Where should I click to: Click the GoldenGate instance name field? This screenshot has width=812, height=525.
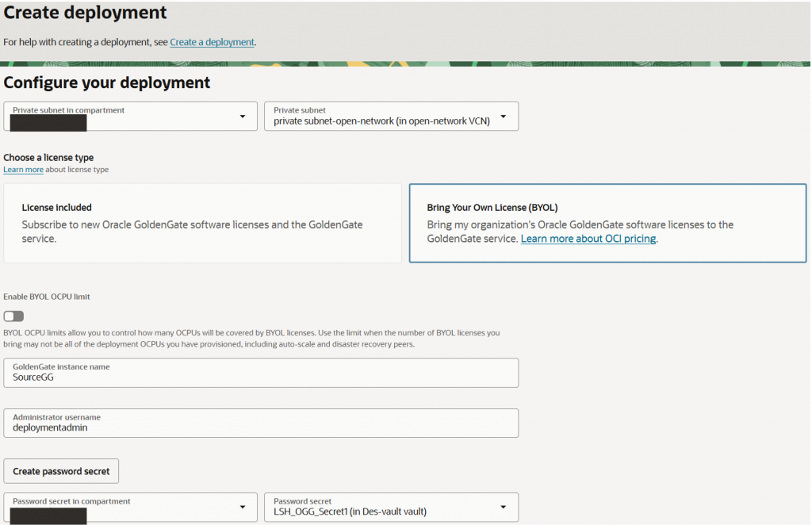[x=261, y=372]
